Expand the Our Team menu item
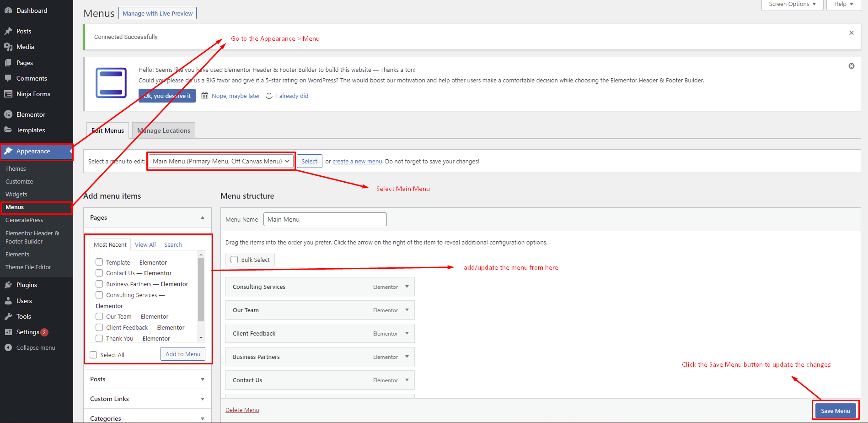868x423 pixels. (407, 310)
